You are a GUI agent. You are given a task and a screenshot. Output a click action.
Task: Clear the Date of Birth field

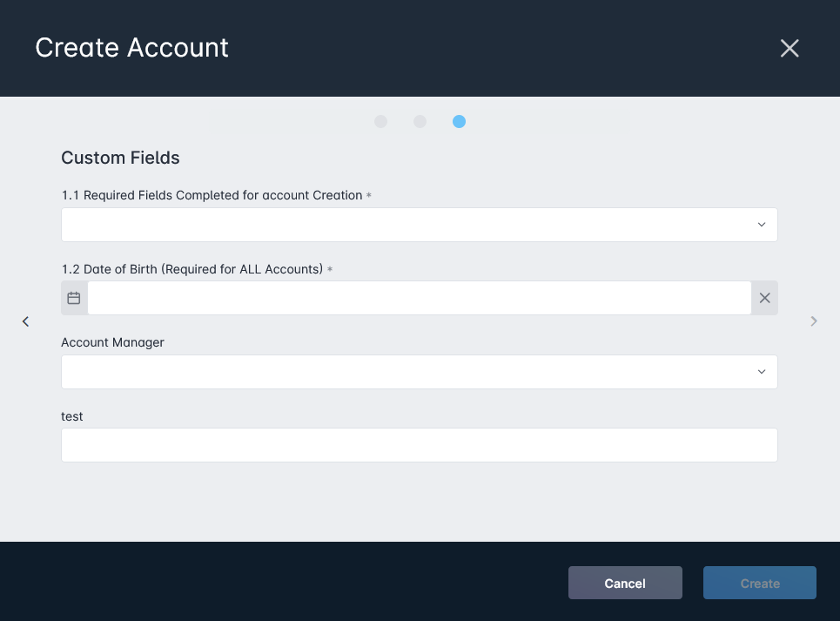(764, 298)
